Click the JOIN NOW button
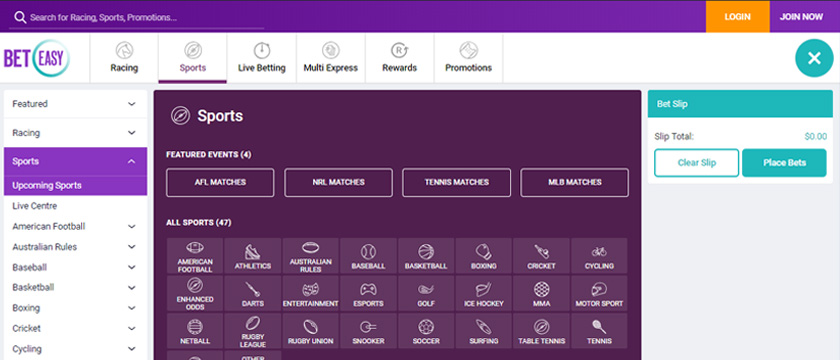This screenshot has width=840, height=360. coord(801,17)
